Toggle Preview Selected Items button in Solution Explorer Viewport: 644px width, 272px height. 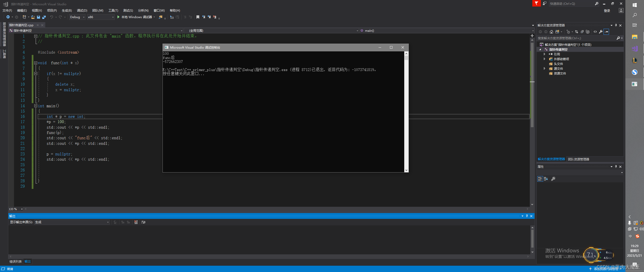click(606, 32)
